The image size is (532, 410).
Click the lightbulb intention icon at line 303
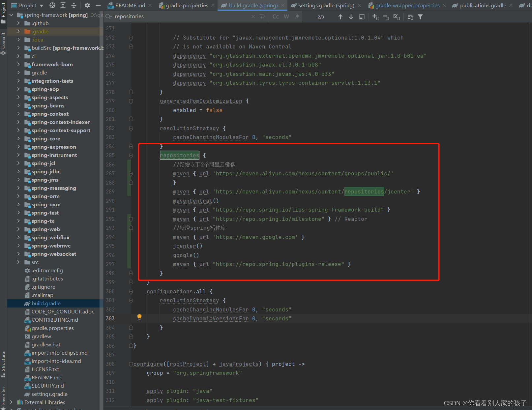coord(139,317)
